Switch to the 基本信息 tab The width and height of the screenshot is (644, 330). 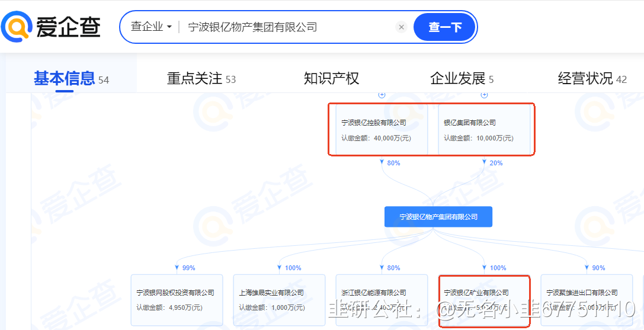point(71,78)
